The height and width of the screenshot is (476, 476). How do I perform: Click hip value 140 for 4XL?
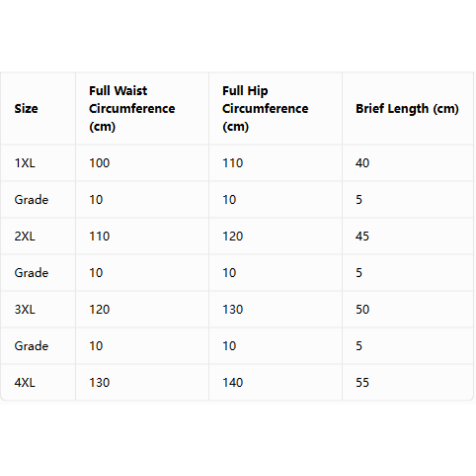point(233,383)
